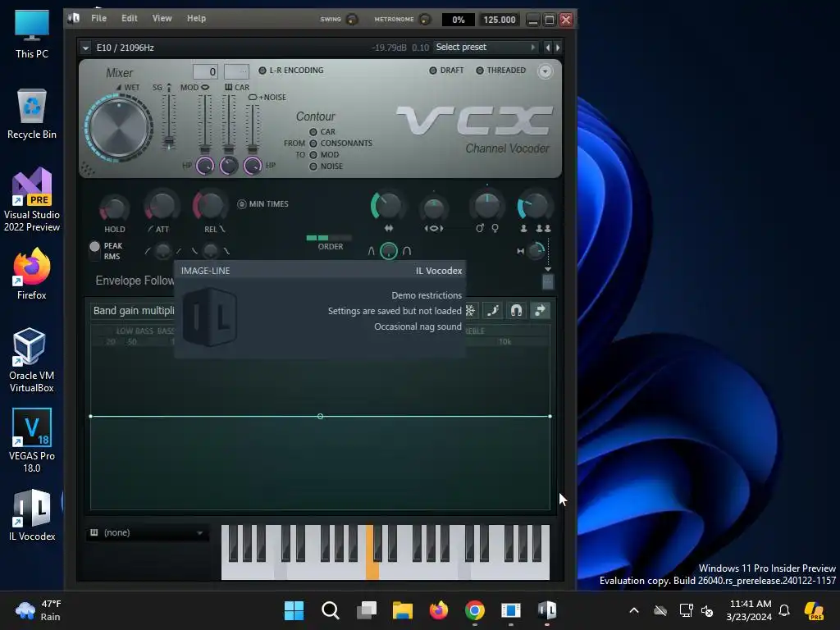Adjust attack curve tension knob

point(162,250)
